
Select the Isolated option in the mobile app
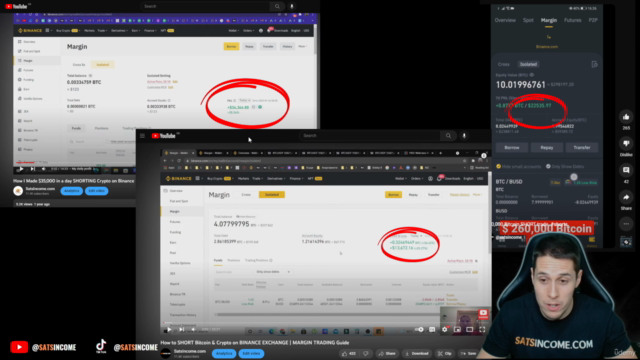click(x=528, y=64)
